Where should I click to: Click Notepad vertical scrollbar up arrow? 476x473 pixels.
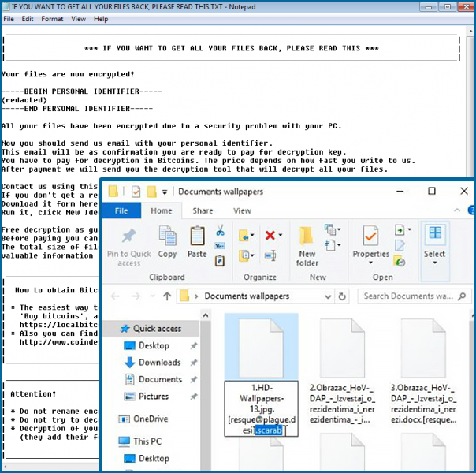pos(470,31)
